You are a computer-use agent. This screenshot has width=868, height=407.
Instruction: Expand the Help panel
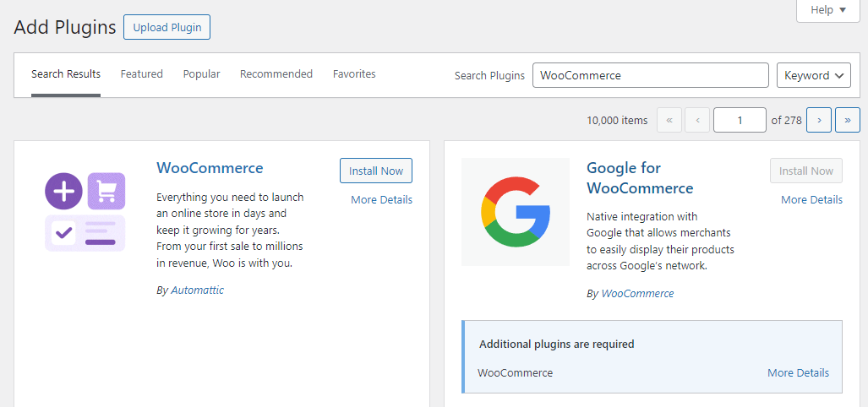coord(828,10)
